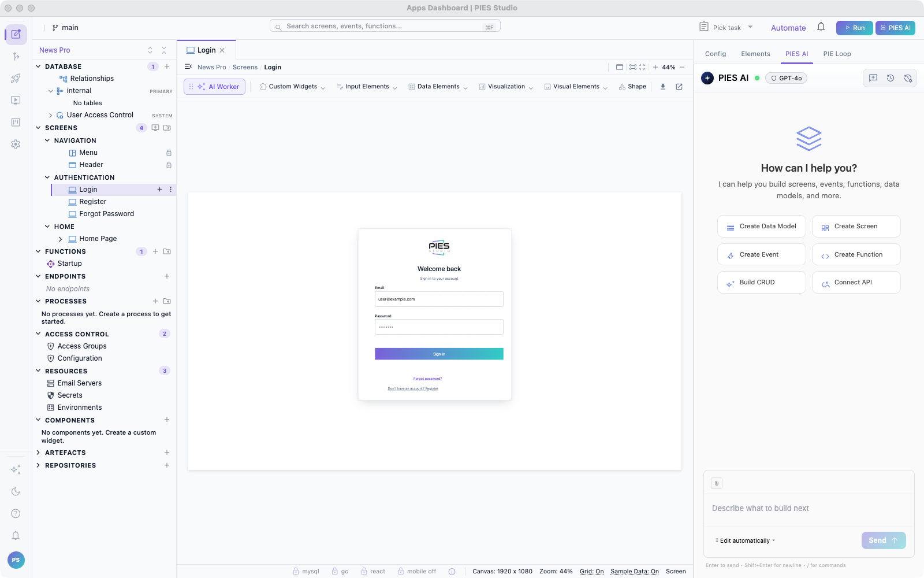The height and width of the screenshot is (578, 924).
Task: Switch to the PIE Loop tab
Action: pos(837,54)
